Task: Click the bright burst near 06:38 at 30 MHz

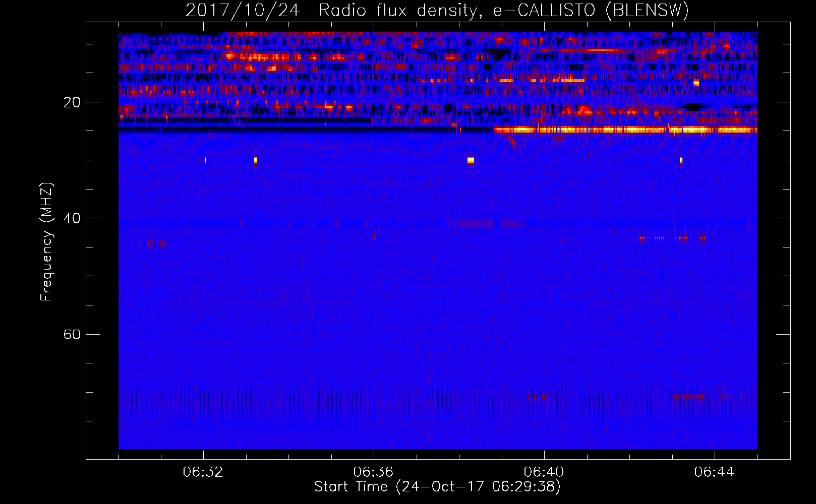Action: (x=471, y=160)
